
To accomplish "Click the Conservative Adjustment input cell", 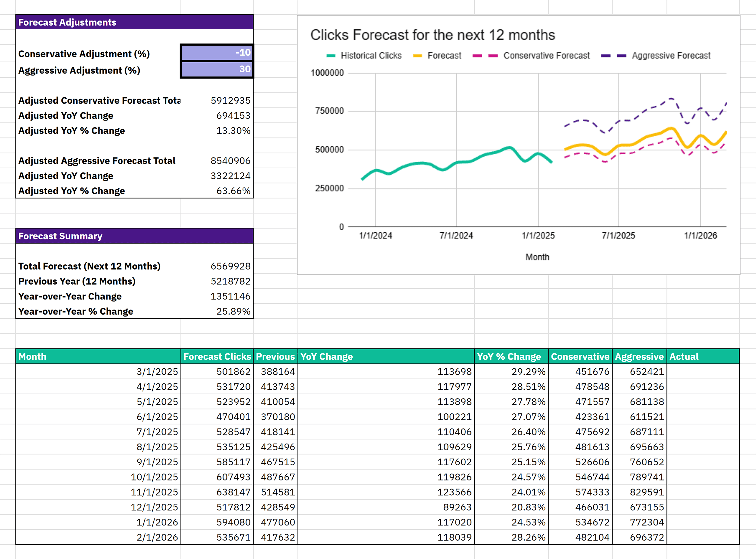I will point(217,53).
